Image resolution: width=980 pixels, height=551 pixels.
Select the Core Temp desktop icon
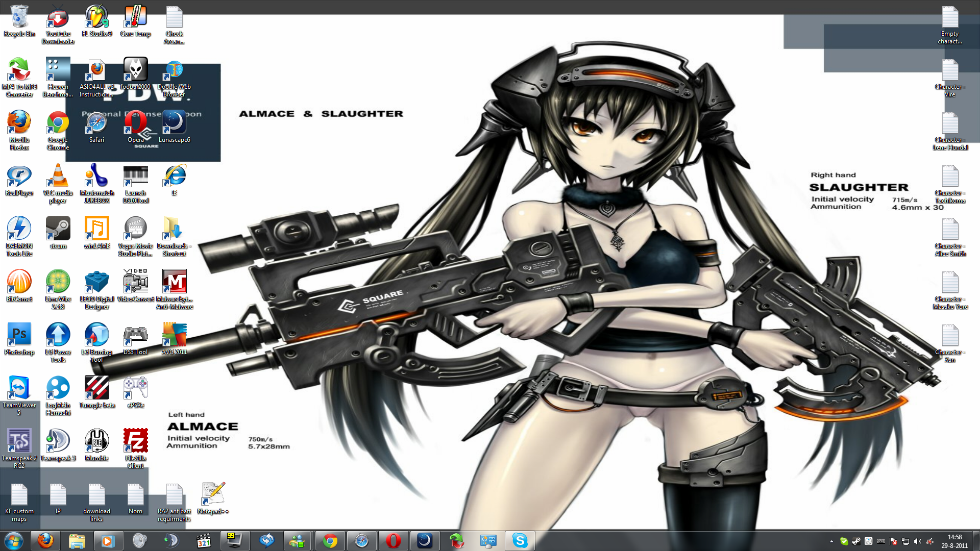(136, 21)
